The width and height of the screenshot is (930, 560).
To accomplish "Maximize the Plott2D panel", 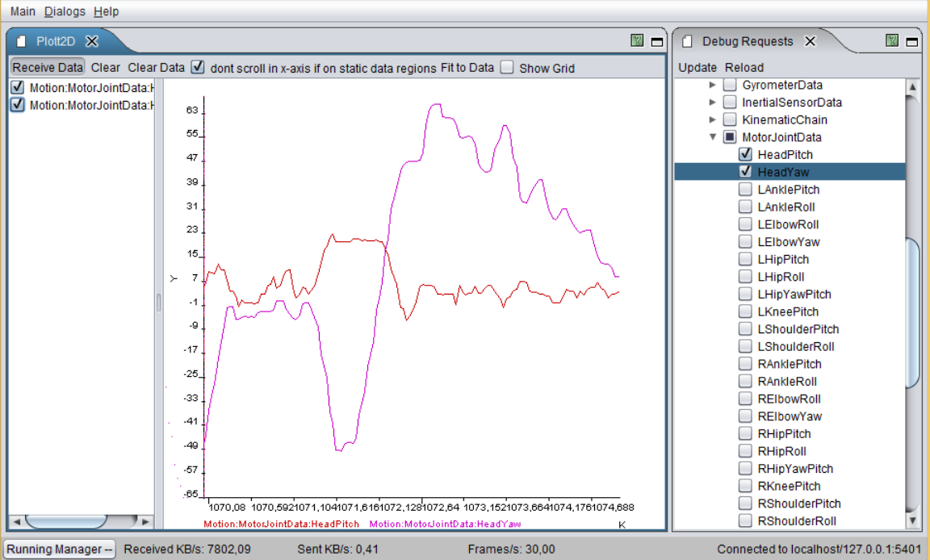I will point(656,42).
